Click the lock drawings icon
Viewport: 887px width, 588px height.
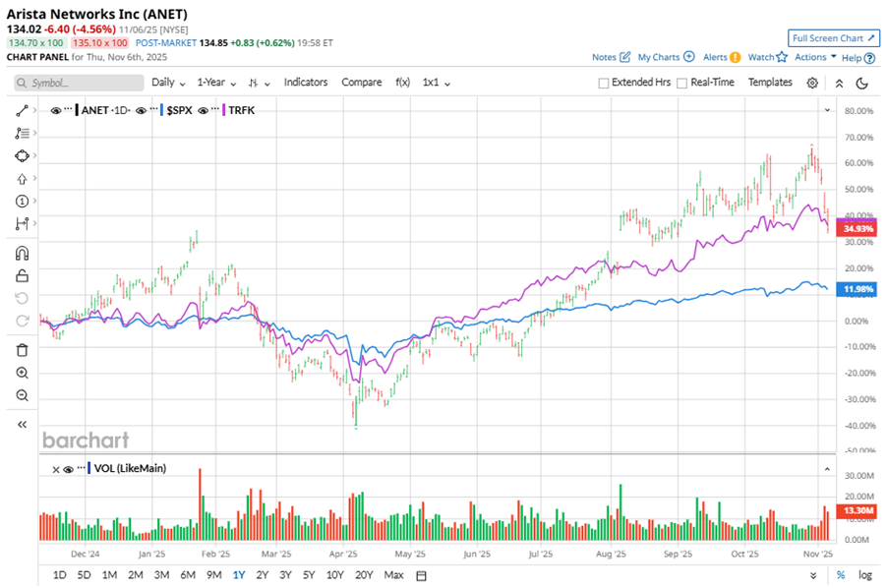(22, 276)
